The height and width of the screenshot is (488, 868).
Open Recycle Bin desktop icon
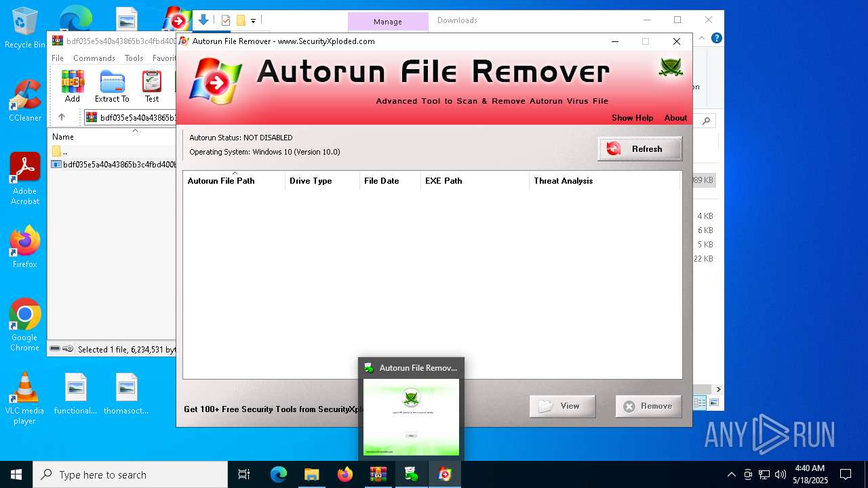point(24,28)
